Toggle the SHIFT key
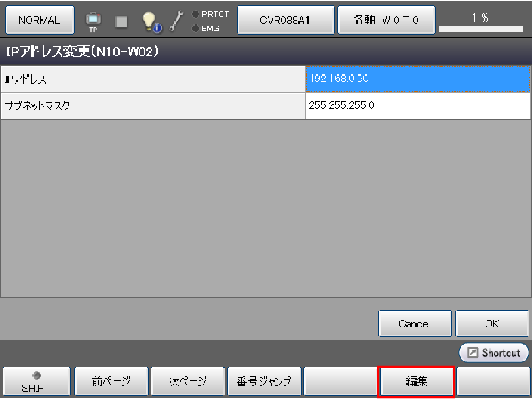This screenshot has height=399, width=532. click(37, 381)
